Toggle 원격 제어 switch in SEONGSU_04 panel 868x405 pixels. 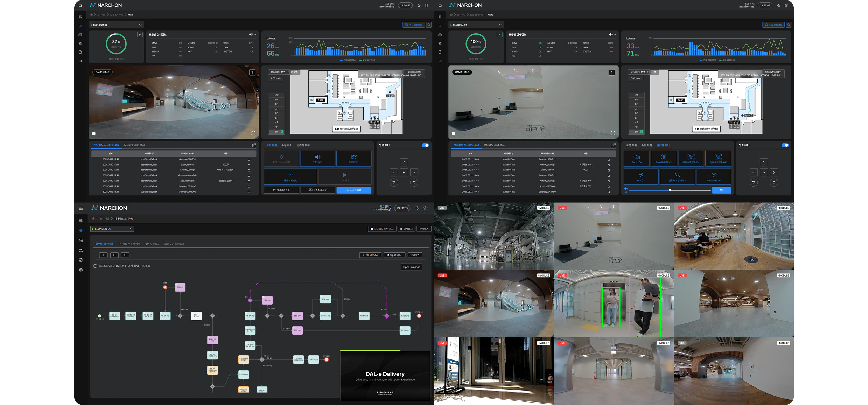click(x=785, y=145)
